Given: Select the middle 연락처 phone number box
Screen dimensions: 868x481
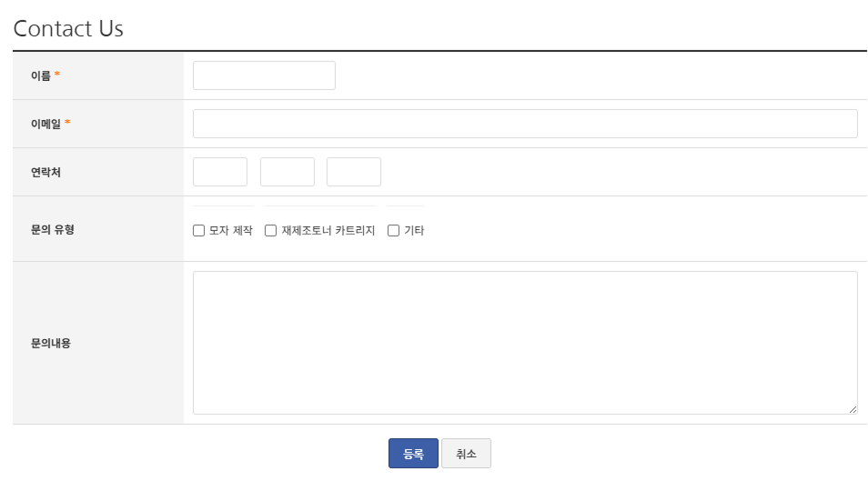Looking at the screenshot, I should [288, 172].
